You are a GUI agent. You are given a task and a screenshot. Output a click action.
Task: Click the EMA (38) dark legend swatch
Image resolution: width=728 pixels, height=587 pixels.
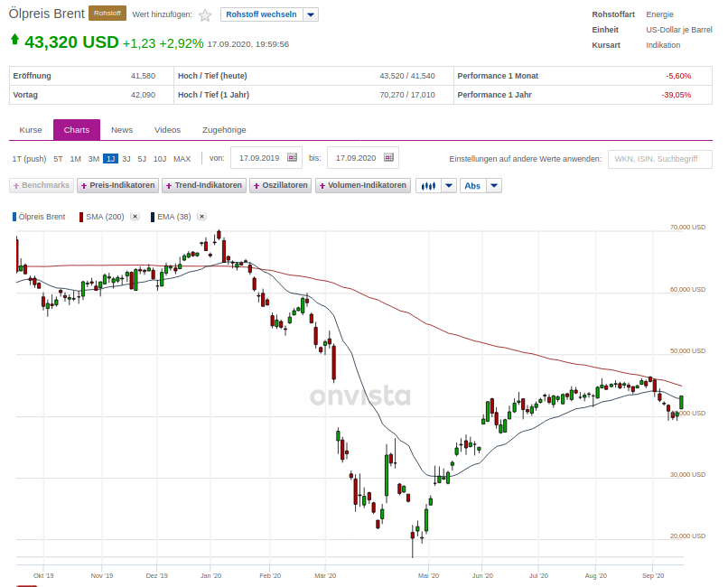153,217
